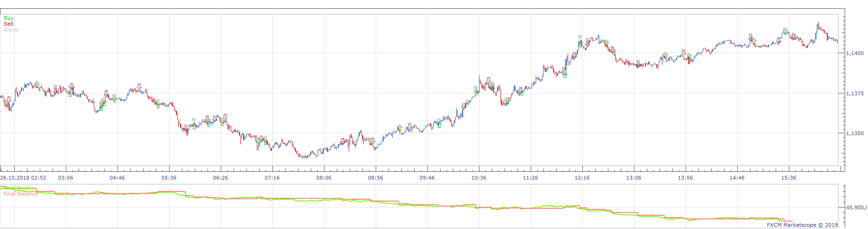The width and height of the screenshot is (868, 229).
Task: Click the red sell marker just before 13:56
Action: click(683, 52)
